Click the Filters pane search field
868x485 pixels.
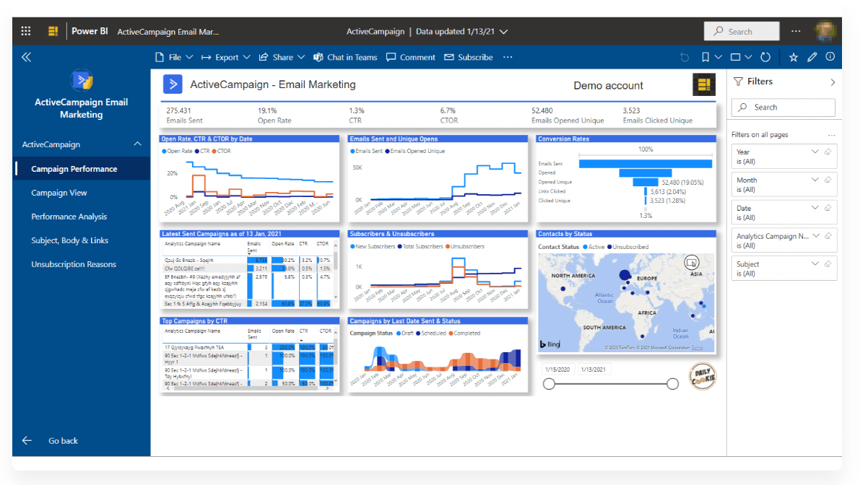coord(784,107)
